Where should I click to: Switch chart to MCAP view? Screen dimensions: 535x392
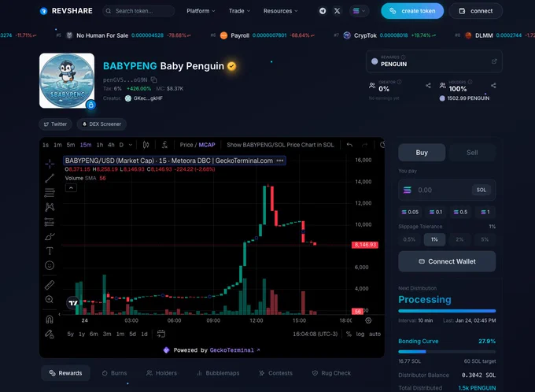pos(207,145)
